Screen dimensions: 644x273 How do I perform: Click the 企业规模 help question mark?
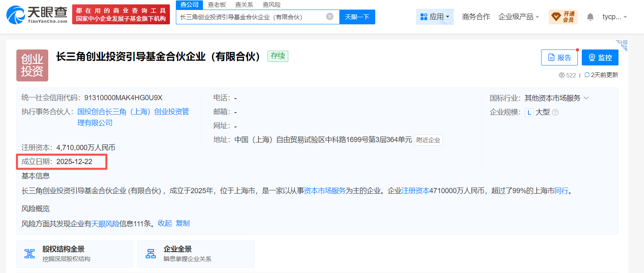[x=555, y=113]
